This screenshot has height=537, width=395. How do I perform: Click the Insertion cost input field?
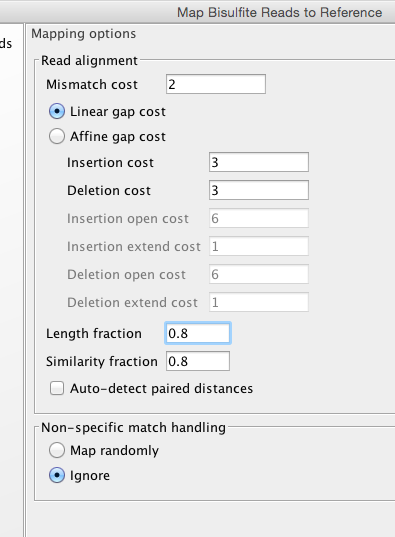coord(259,162)
